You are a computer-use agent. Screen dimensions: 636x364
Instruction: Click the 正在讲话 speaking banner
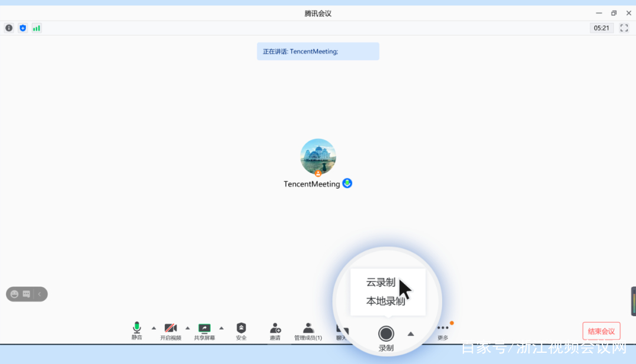pyautogui.click(x=318, y=51)
